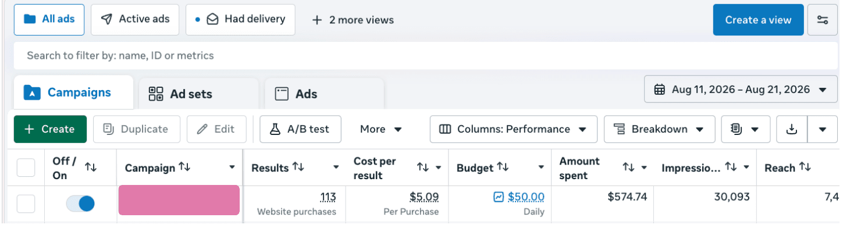Click the $574.74 amount spent
Image resolution: width=868 pixels, height=228 pixels.
[627, 197]
